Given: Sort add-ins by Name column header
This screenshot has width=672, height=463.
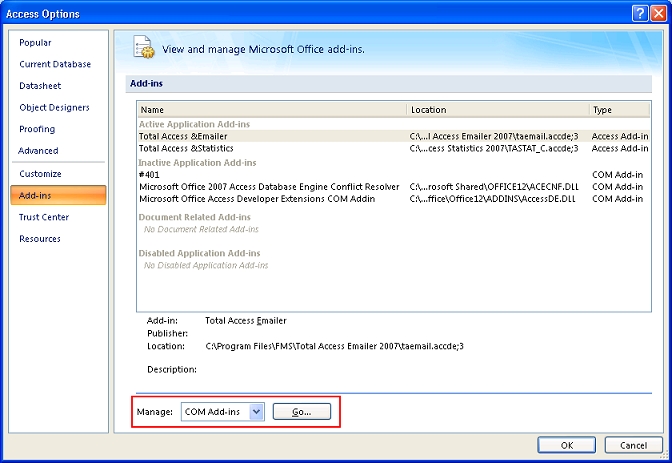Looking at the screenshot, I should click(272, 110).
